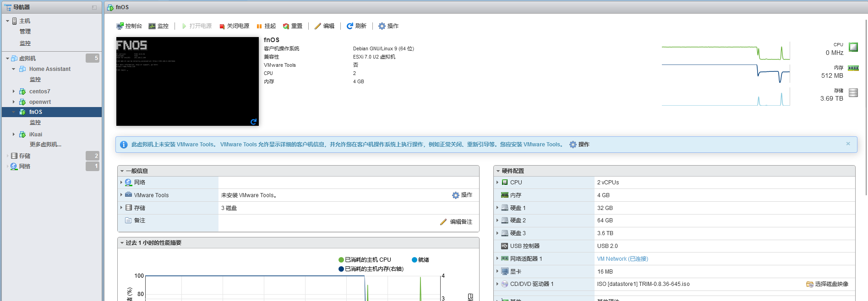Open 监控 under fnOS

[35, 123]
